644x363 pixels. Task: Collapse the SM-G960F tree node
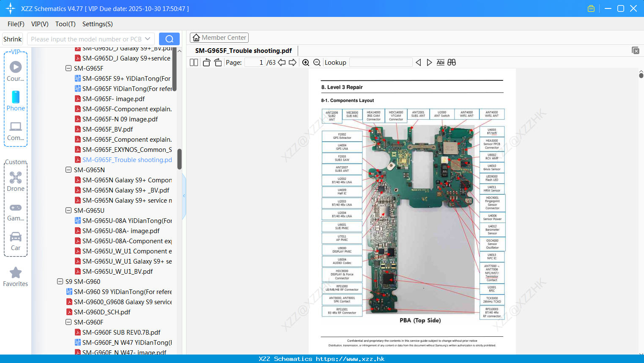(x=69, y=322)
